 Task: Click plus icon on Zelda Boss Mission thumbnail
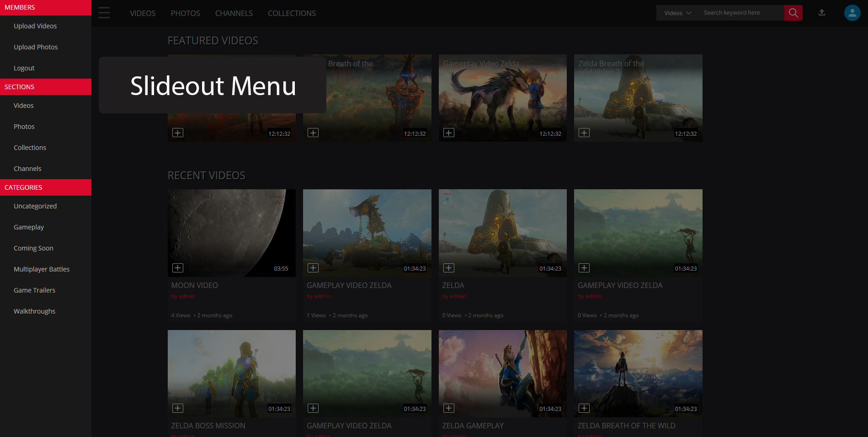coord(178,408)
